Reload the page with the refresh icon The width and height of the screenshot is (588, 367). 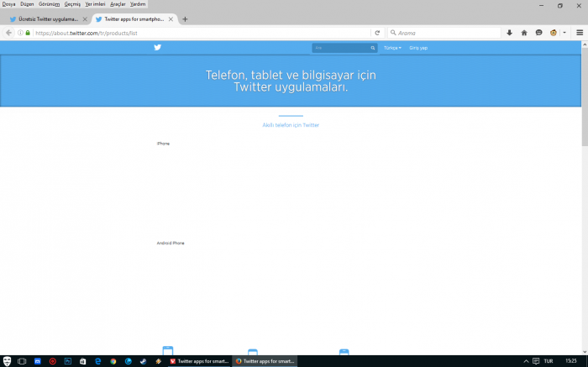pos(377,33)
